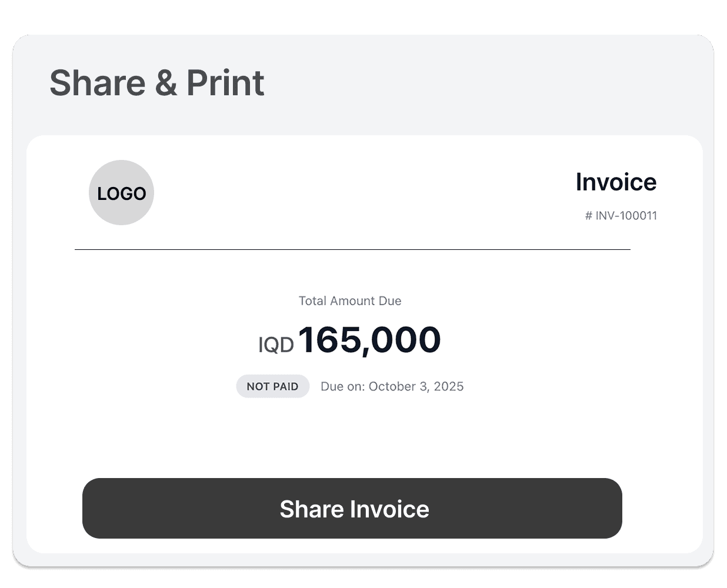Click the hash symbol before the invoice number
Screen dimensions: 727x588
[x=588, y=216]
